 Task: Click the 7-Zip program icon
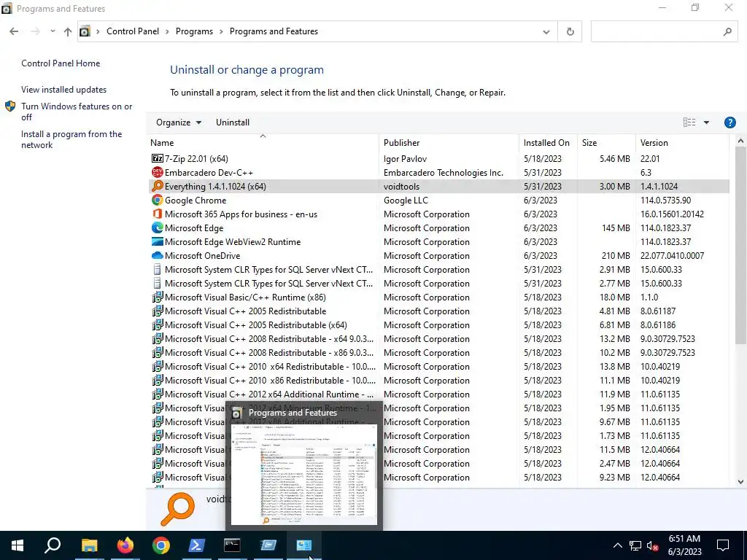coord(158,158)
